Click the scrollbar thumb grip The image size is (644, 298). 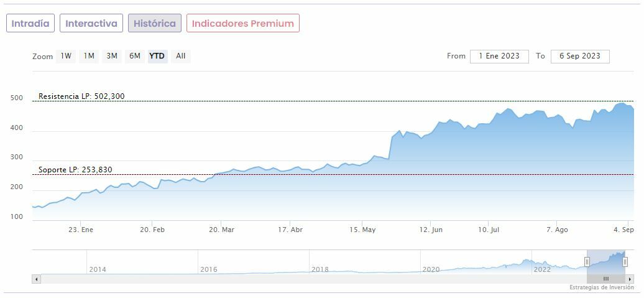(606, 279)
